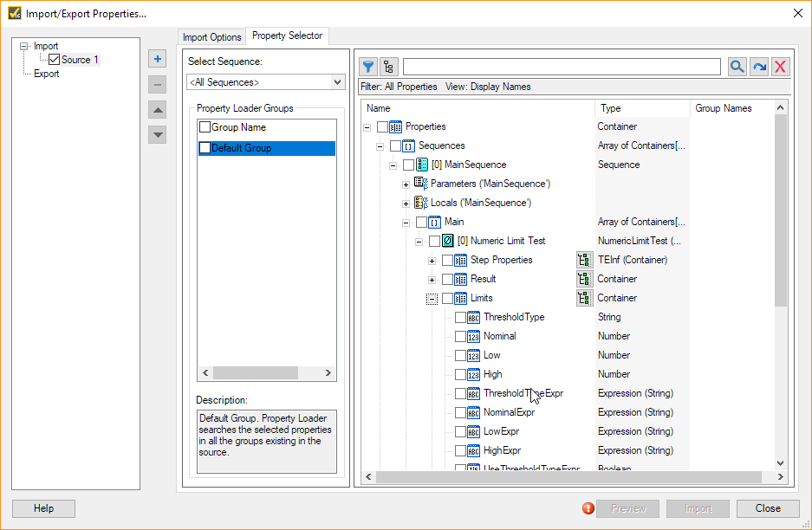The height and width of the screenshot is (530, 812).
Task: Expand the Locals ('MainSequence') node
Action: click(x=406, y=204)
